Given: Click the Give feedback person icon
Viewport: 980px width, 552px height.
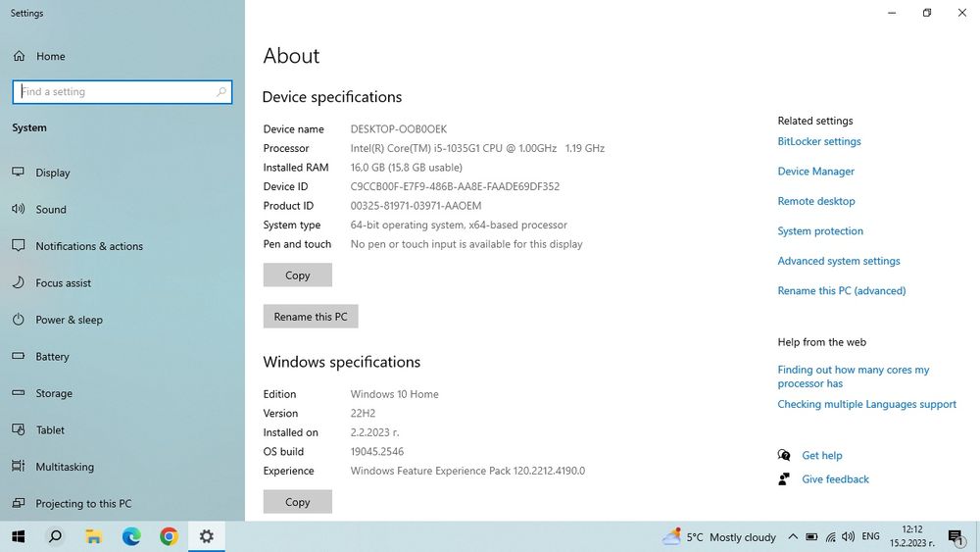Looking at the screenshot, I should click(784, 478).
